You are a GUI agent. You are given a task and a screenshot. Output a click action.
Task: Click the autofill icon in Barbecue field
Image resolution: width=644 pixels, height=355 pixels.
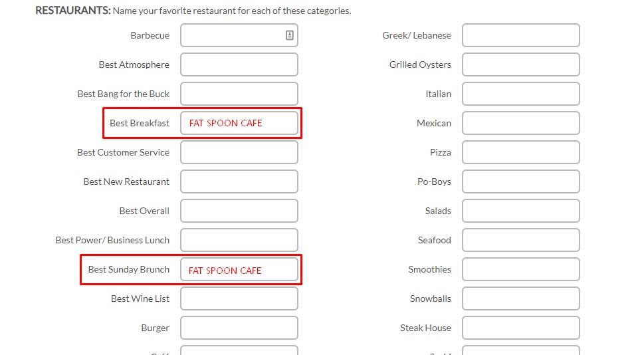point(290,35)
